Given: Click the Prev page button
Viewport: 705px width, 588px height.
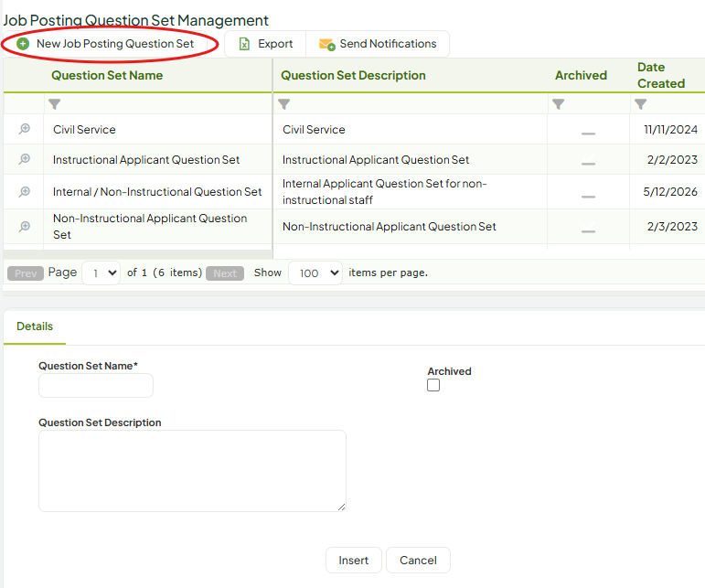Looking at the screenshot, I should 26,273.
